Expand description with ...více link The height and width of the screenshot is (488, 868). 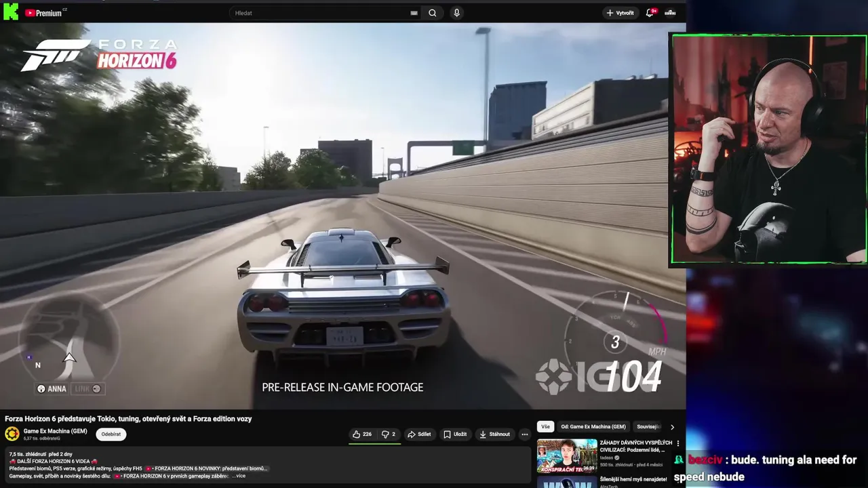(x=238, y=476)
